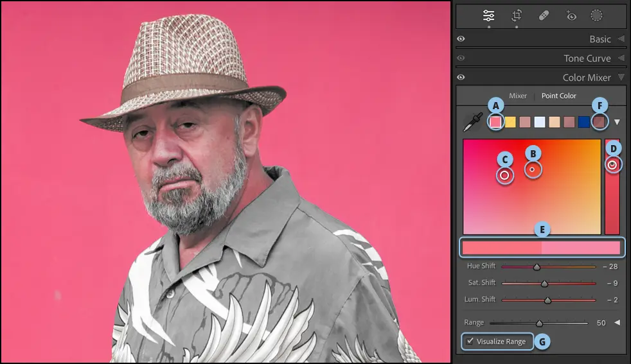The height and width of the screenshot is (364, 631).
Task: Select the yellow color swatch
Action: [x=510, y=122]
